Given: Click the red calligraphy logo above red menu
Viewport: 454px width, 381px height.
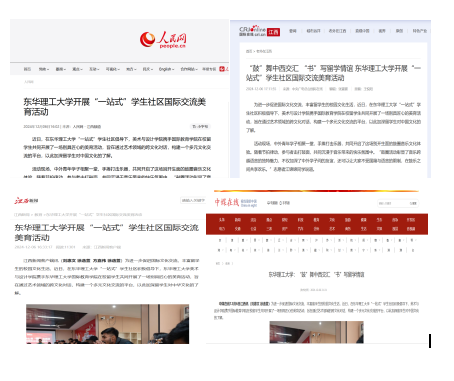Looking at the screenshot, I should [227, 202].
